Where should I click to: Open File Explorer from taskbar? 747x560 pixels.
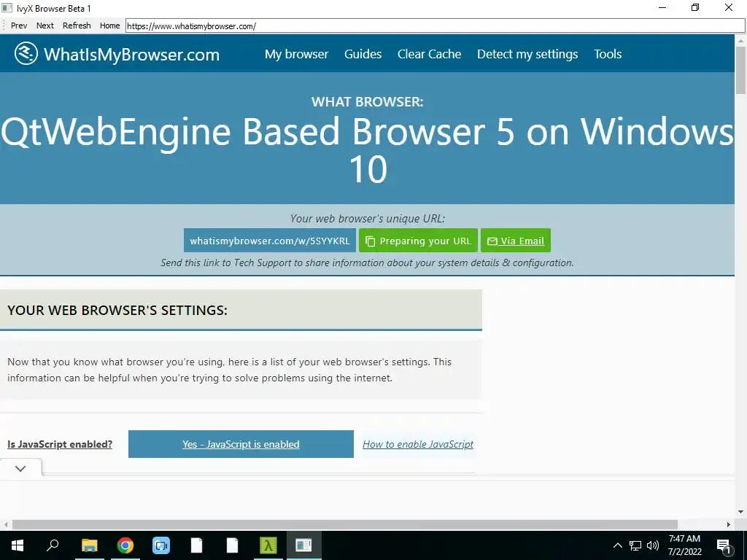89,545
